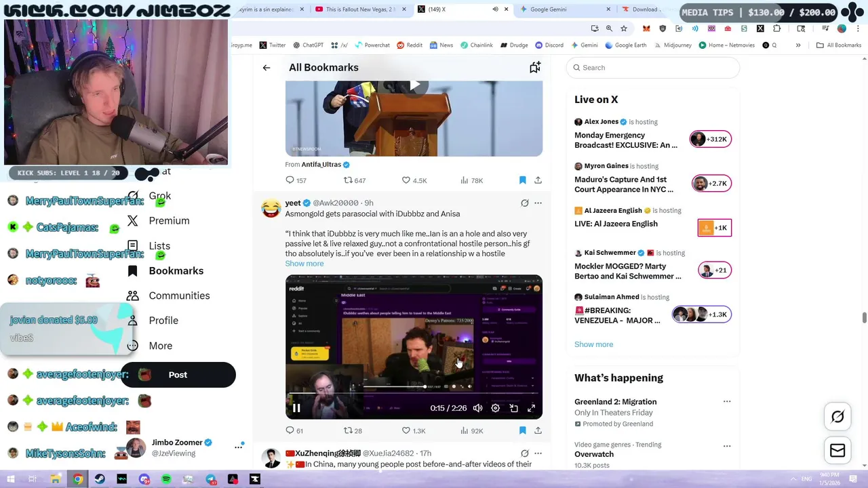The width and height of the screenshot is (868, 488).
Task: Open Communities in X sidebar
Action: click(169, 296)
